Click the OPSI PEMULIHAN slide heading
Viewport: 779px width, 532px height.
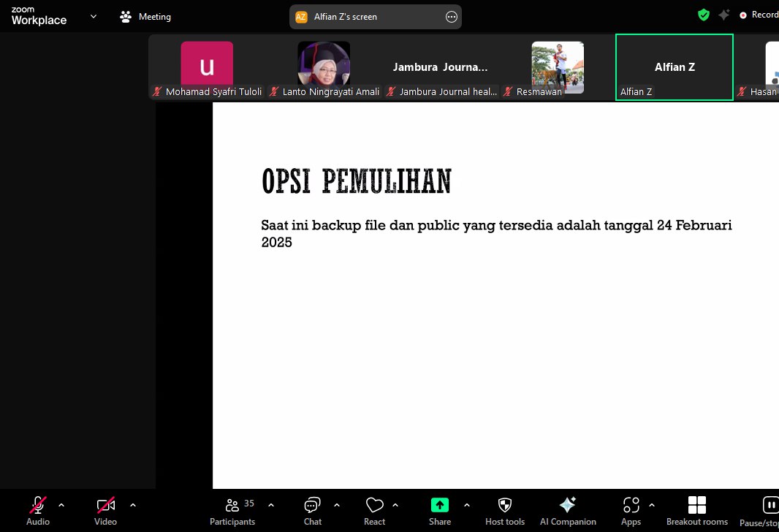click(x=356, y=181)
